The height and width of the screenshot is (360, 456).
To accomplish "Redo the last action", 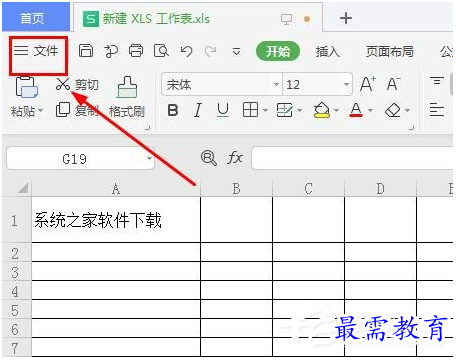I will (210, 51).
